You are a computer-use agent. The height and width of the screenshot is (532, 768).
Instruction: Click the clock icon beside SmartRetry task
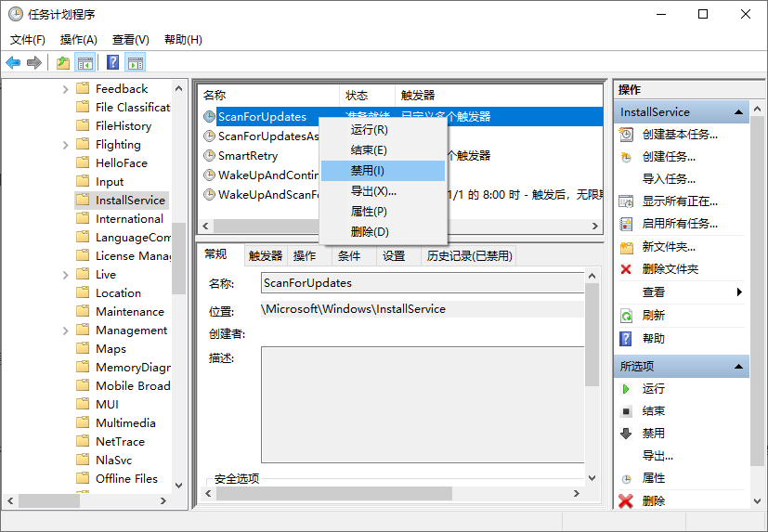pyautogui.click(x=209, y=156)
